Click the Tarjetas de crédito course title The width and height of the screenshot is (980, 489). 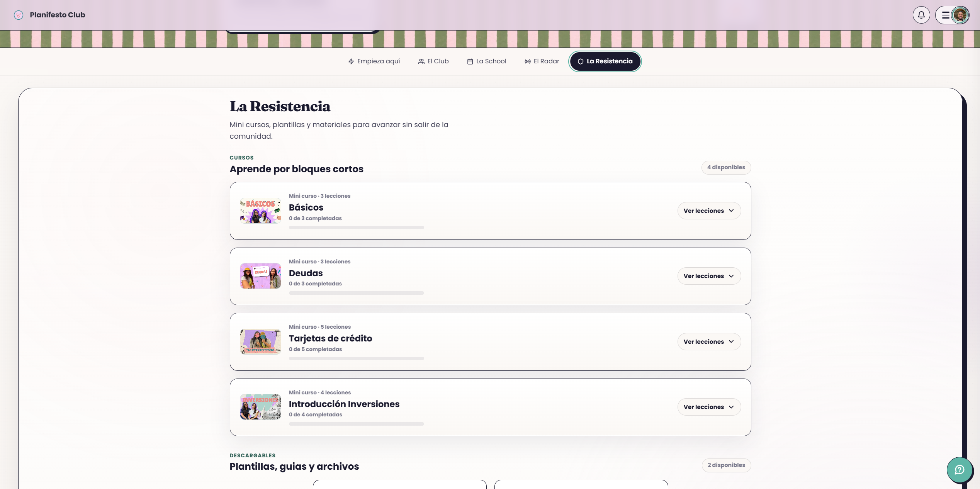[x=330, y=338]
